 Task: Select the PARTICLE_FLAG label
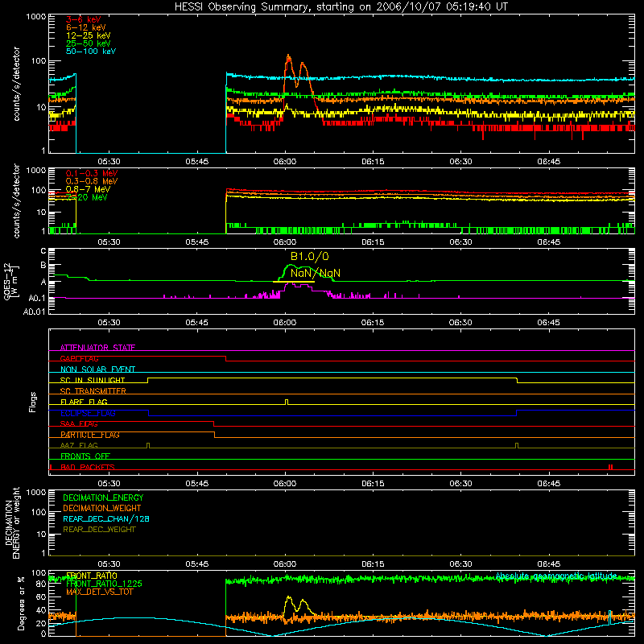[90, 435]
